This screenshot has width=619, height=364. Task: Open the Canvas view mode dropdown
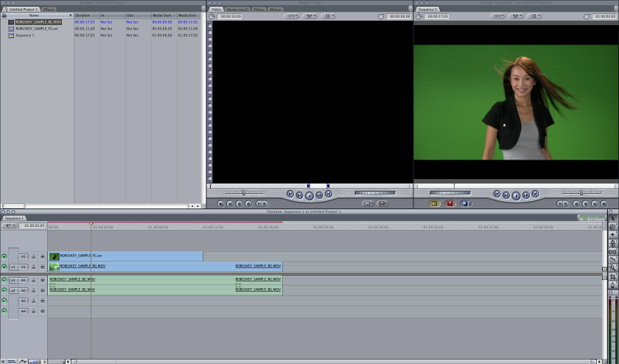(517, 16)
